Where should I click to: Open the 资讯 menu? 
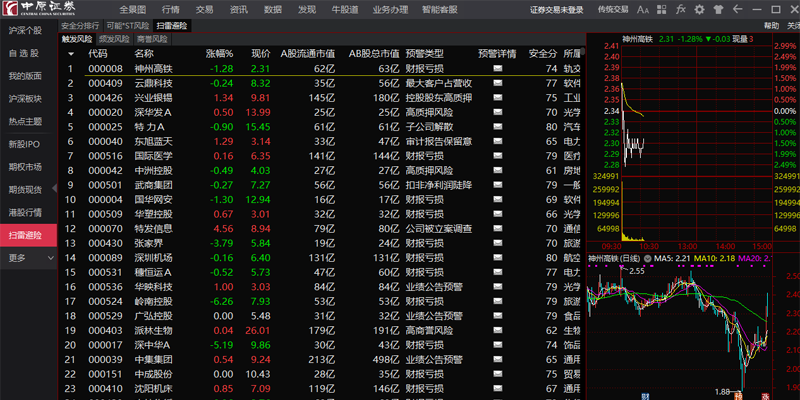click(239, 10)
